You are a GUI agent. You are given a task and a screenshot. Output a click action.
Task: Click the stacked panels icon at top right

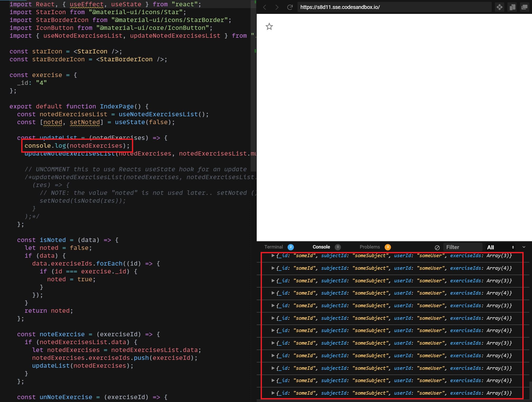coord(512,7)
